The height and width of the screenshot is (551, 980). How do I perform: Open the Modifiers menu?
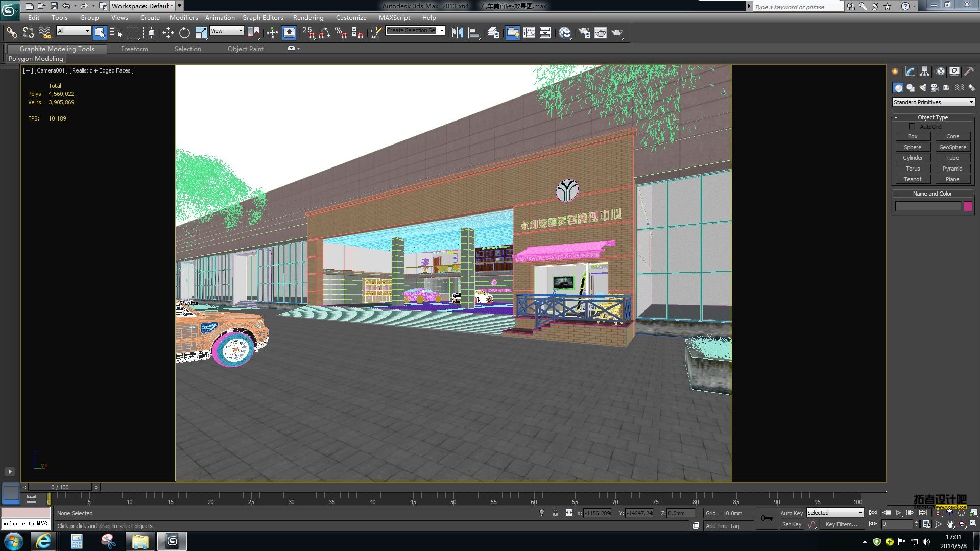click(x=184, y=17)
